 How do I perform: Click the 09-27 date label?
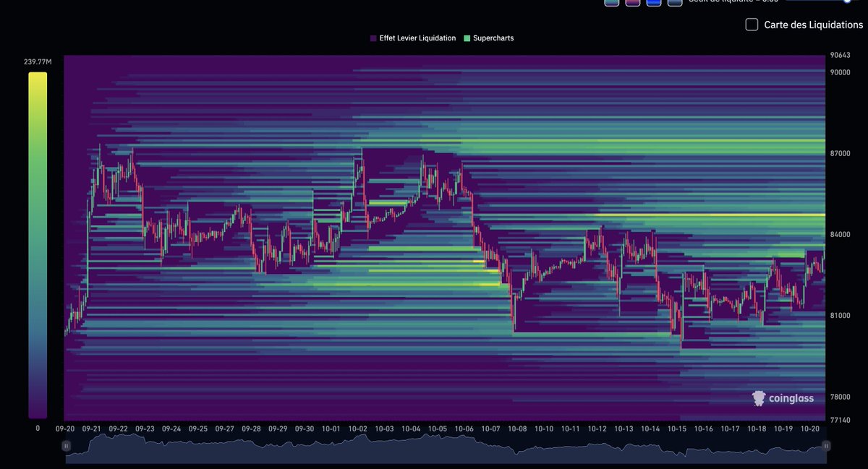[225, 429]
